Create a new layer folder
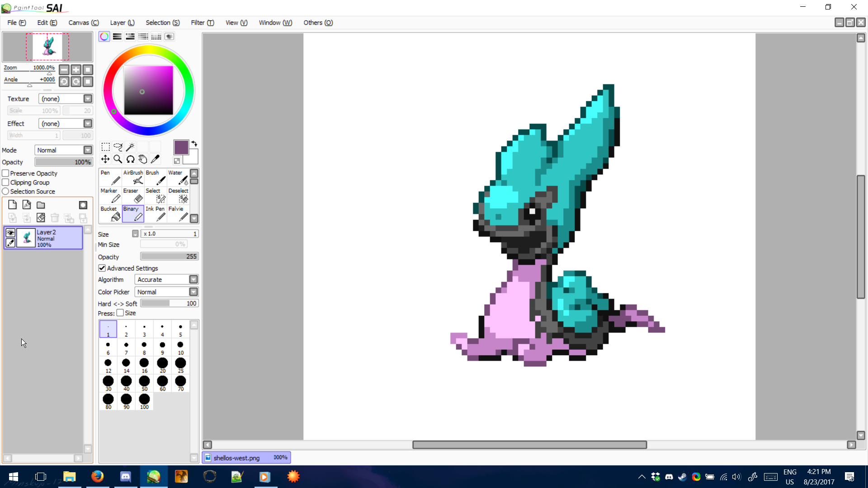This screenshot has width=868, height=488. (x=41, y=205)
